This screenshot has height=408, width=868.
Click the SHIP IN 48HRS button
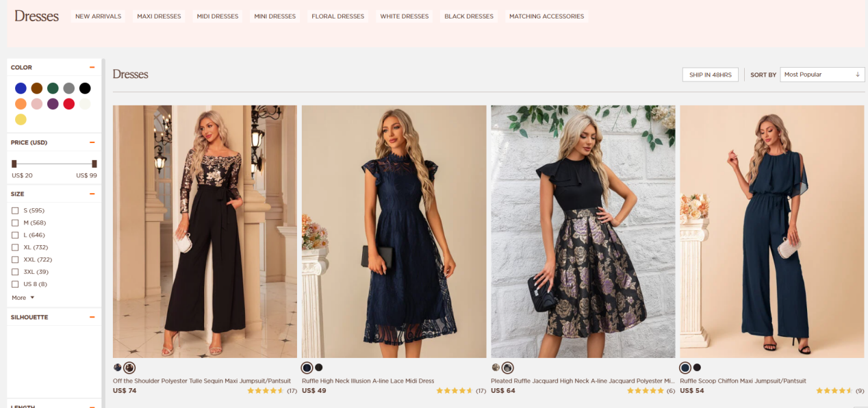click(x=710, y=75)
